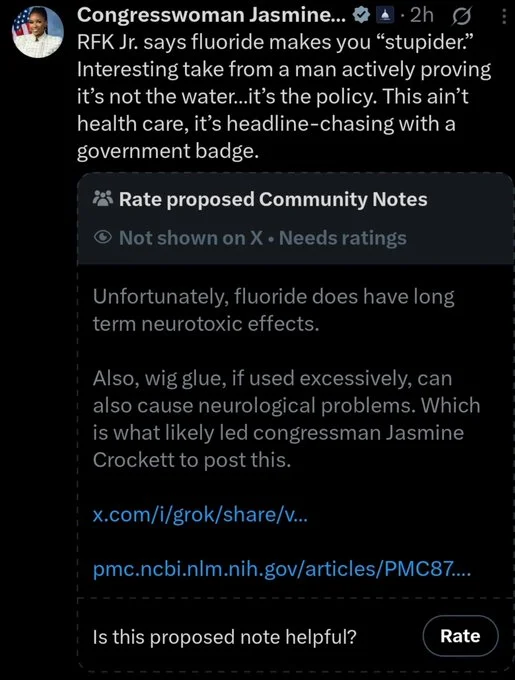Viewport: 515px width, 680px height.
Task: Click the Congresswoman Jasmine display name
Action: (x=212, y=15)
